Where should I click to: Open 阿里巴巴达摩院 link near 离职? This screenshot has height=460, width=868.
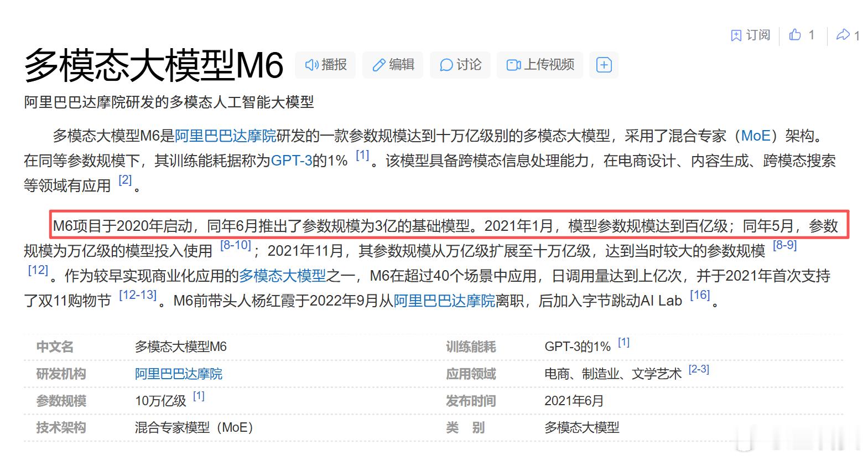(x=444, y=301)
